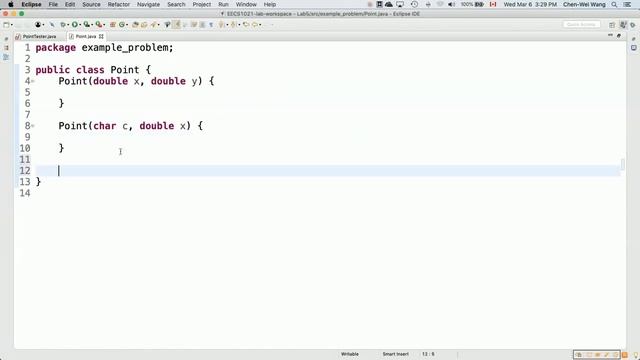
Task: Toggle Mark Occurrences in toolbar
Action: click(176, 24)
